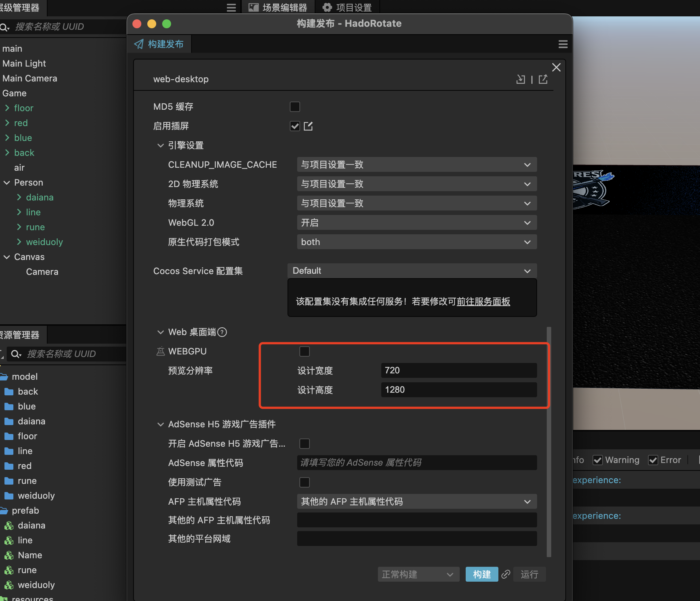This screenshot has width=700, height=601.
Task: Select the floor folder icon in assets
Action: (9, 436)
